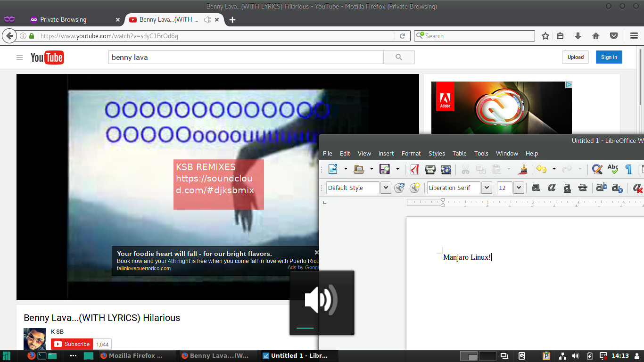644x362 pixels.
Task: Click the YouTube search magnifier button
Action: click(399, 58)
